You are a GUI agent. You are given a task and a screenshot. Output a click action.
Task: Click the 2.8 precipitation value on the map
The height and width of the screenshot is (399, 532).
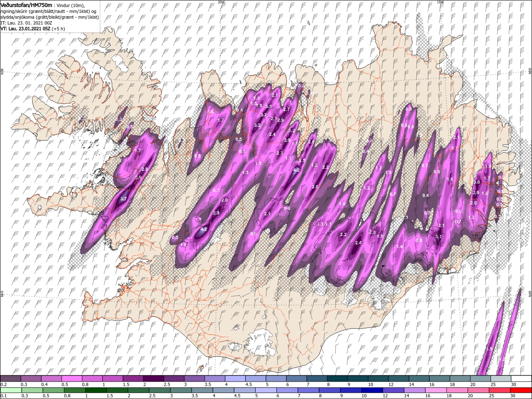145,170
